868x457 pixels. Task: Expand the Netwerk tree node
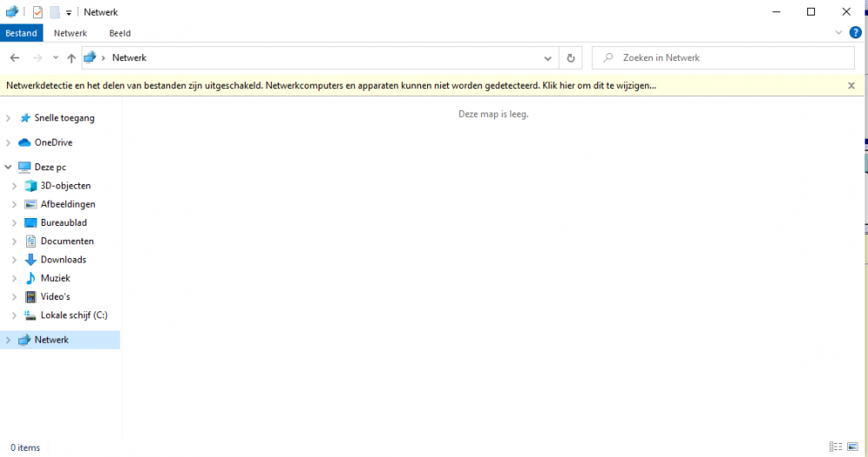(x=9, y=340)
